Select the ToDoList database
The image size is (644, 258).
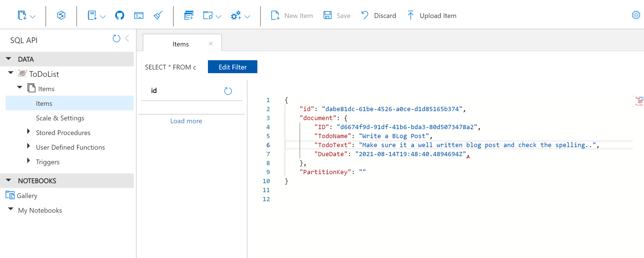(44, 74)
